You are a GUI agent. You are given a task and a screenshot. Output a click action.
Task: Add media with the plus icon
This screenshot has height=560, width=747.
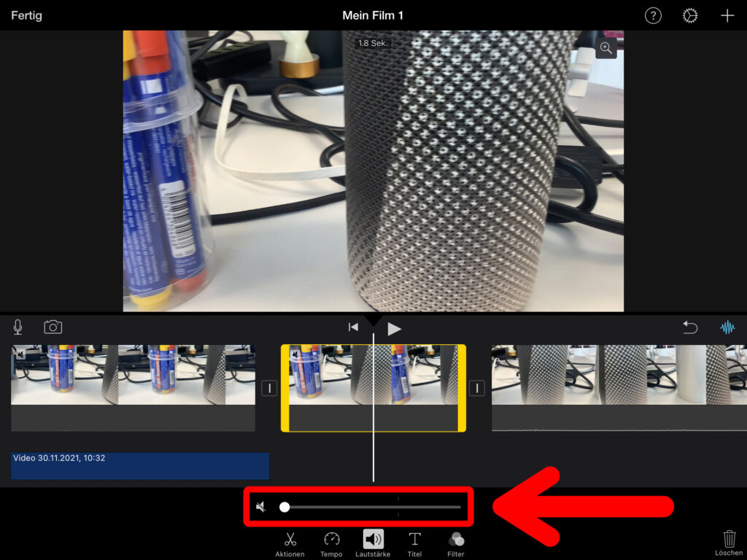point(727,16)
